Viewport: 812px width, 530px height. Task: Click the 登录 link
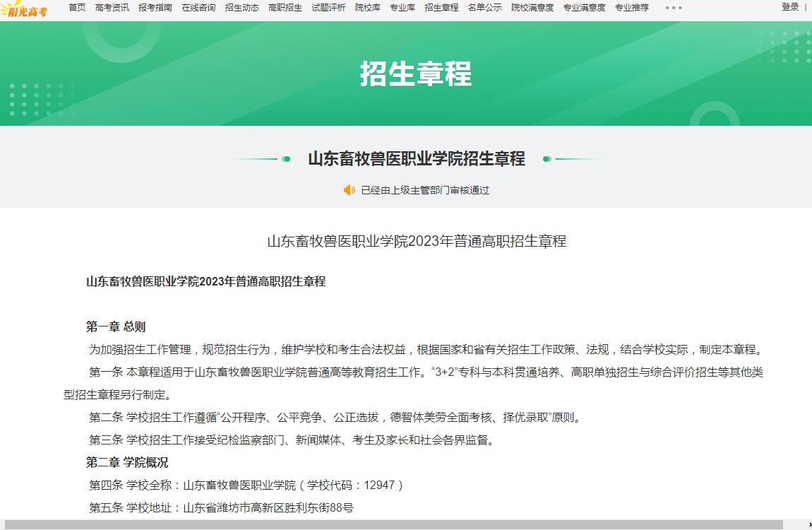coord(790,7)
